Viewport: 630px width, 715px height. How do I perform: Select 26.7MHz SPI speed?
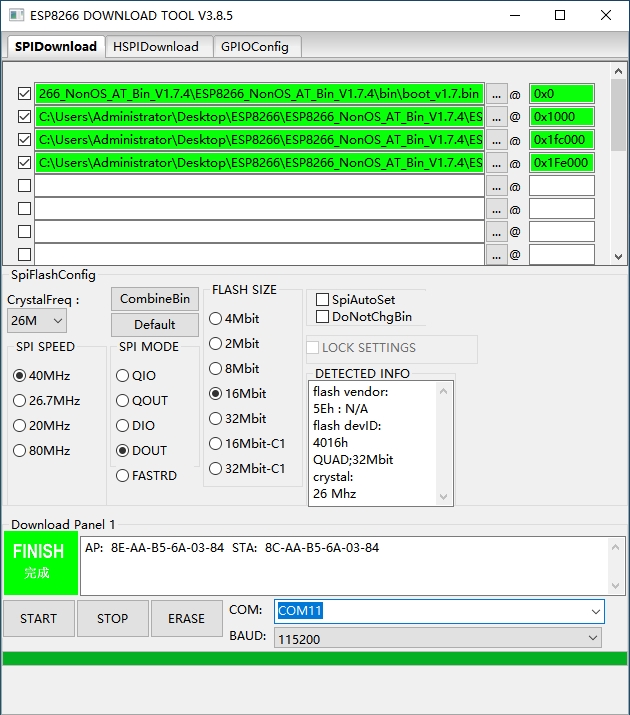(19, 400)
